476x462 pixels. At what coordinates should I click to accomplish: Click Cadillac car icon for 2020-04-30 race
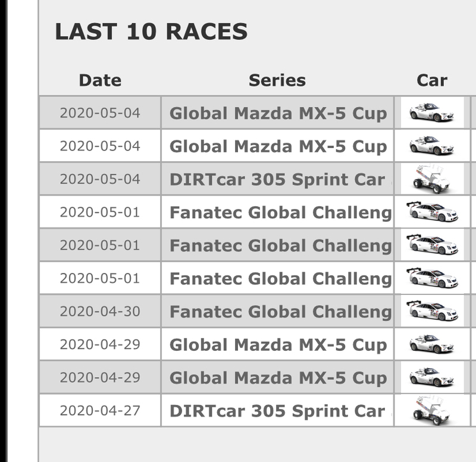point(433,311)
